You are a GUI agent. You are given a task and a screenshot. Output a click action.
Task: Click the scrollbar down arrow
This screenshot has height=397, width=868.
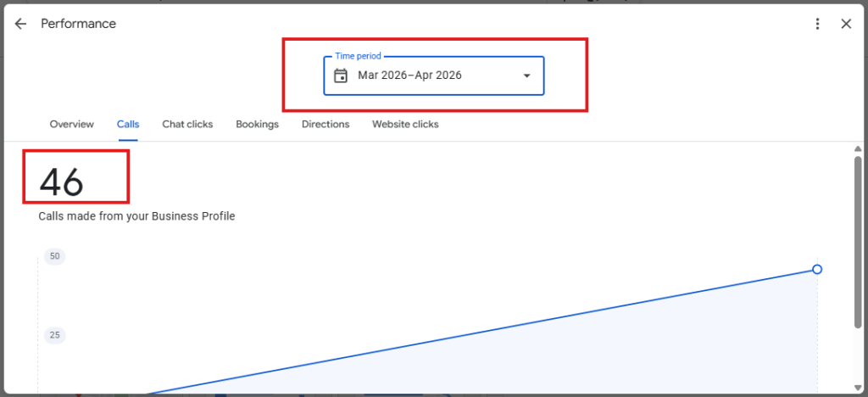coord(858,387)
